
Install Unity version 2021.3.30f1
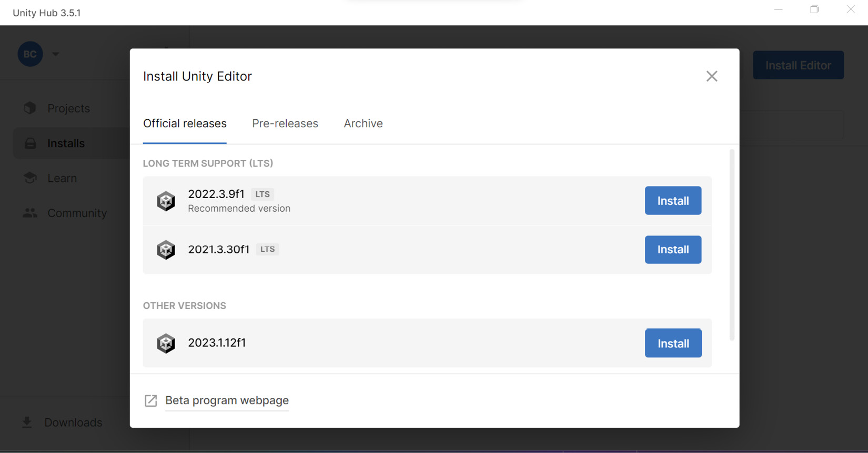(673, 250)
